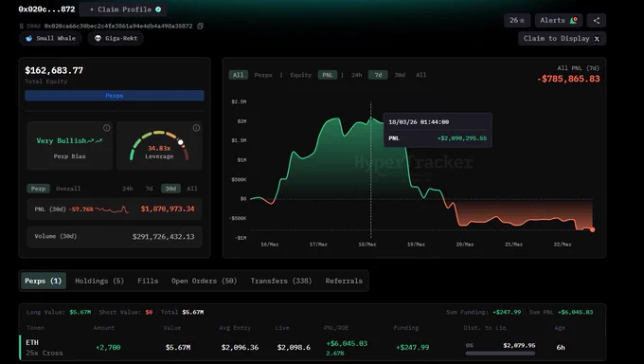Click the Dist. to Liq progress bar
Viewport: 644px width, 364px height.
(x=500, y=353)
